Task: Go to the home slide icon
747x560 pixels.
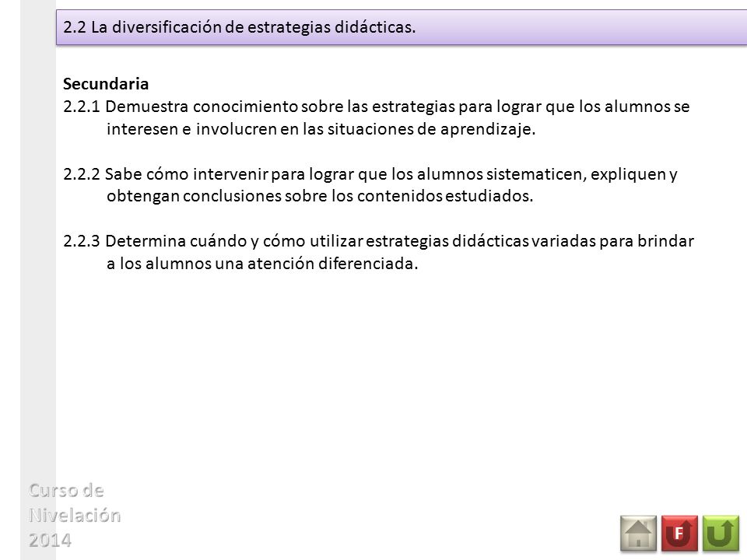Action: pyautogui.click(x=638, y=534)
